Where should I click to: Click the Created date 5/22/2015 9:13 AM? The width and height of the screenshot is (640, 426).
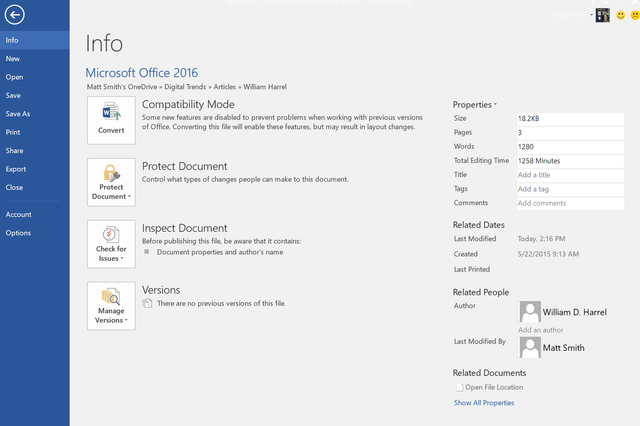(548, 254)
